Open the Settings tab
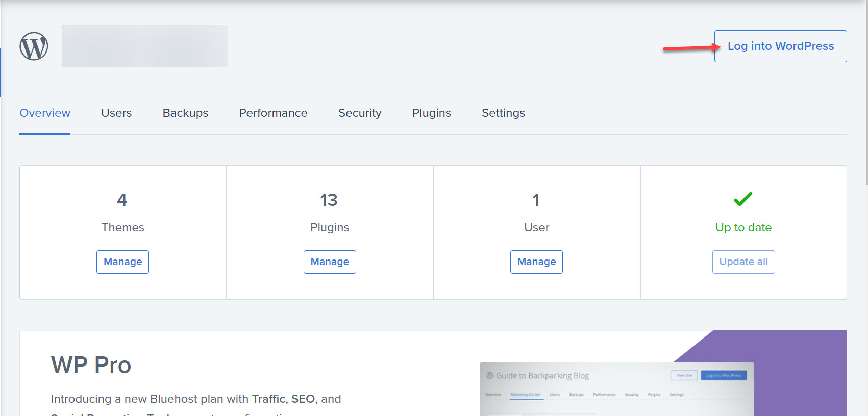 503,113
